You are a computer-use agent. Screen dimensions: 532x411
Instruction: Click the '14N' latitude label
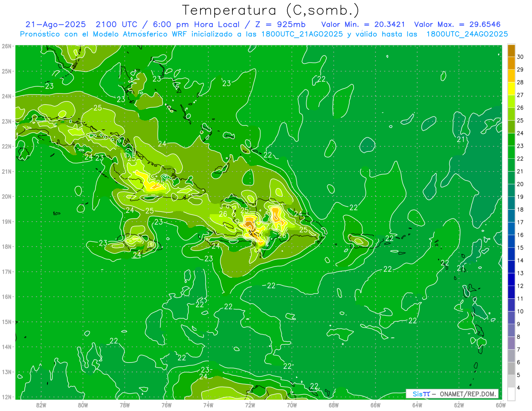point(7,347)
